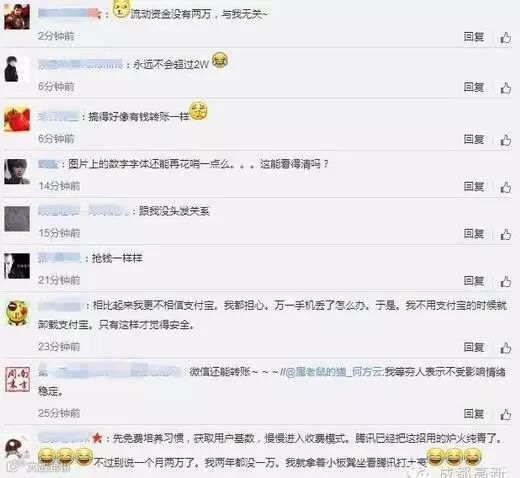The width and height of the screenshot is (520, 478).
Task: Reply to the 抢钱一样样 comment
Action: (474, 281)
